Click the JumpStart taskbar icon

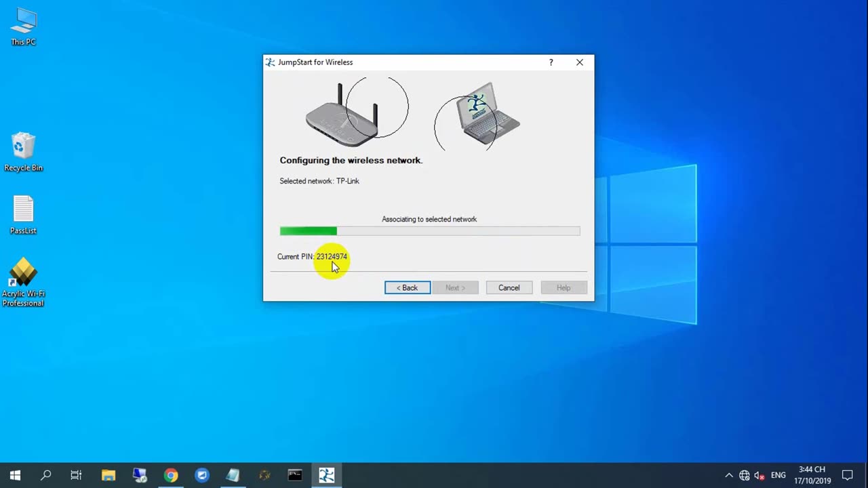tap(327, 475)
